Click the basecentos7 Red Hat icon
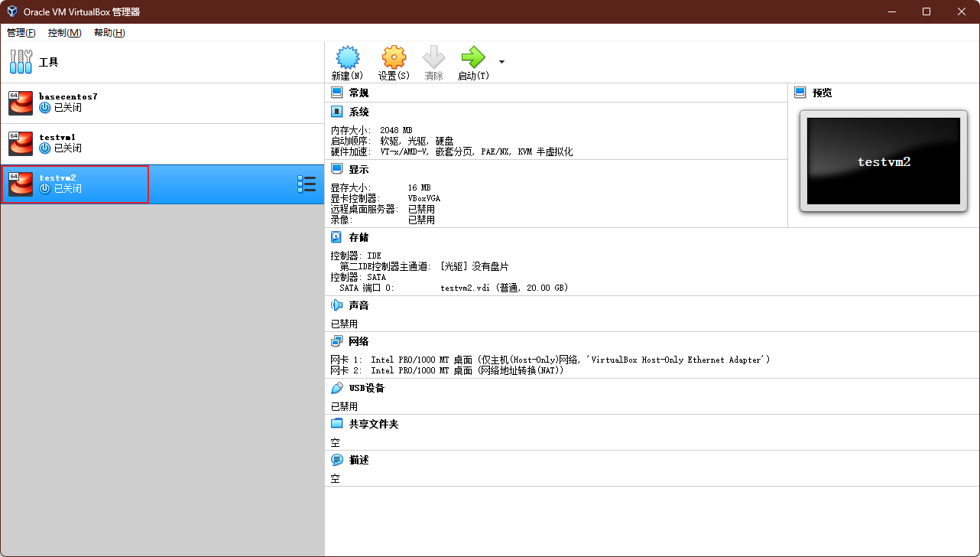The height and width of the screenshot is (557, 980). 21,103
